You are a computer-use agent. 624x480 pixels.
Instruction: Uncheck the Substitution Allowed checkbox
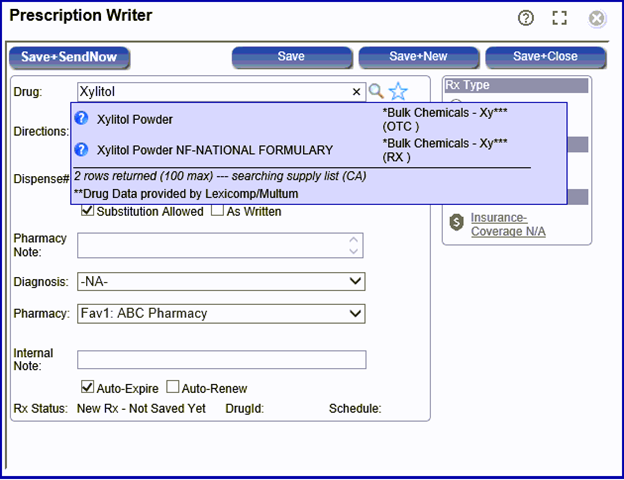88,211
